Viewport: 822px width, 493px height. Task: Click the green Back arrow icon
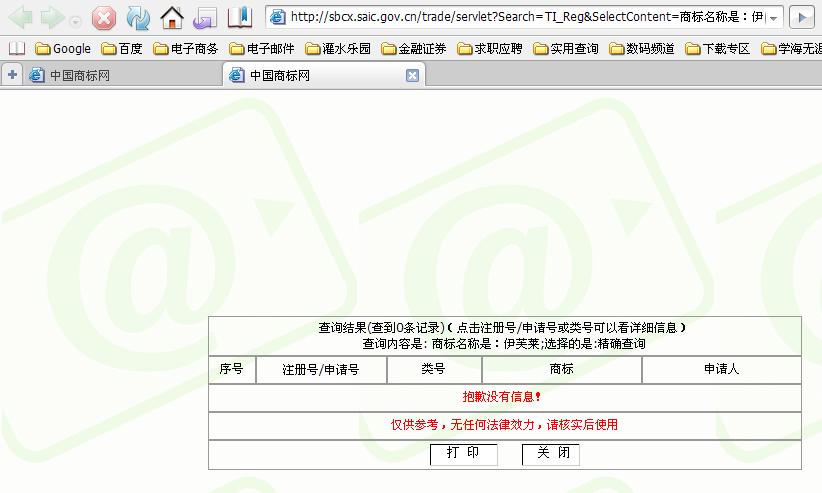tap(20, 18)
